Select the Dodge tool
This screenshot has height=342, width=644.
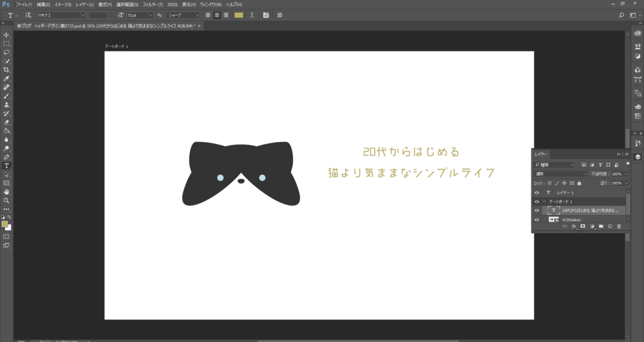tap(6, 148)
